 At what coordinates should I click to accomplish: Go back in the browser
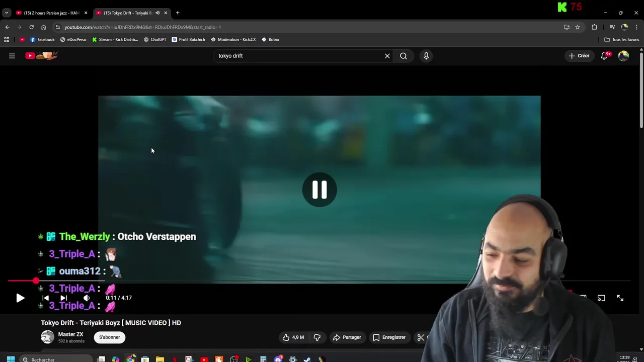pyautogui.click(x=7, y=27)
